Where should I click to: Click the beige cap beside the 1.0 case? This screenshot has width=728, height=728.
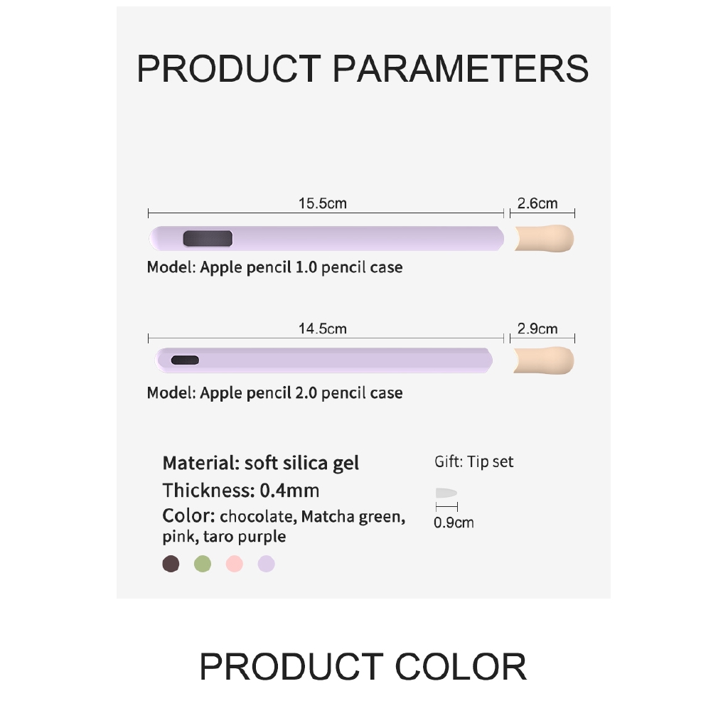click(545, 238)
